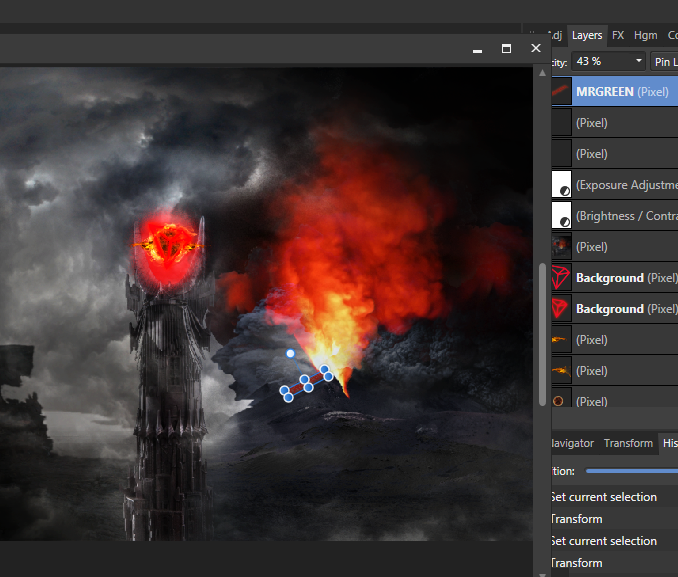Click the canvas scrollbar down arrow

pos(542,574)
